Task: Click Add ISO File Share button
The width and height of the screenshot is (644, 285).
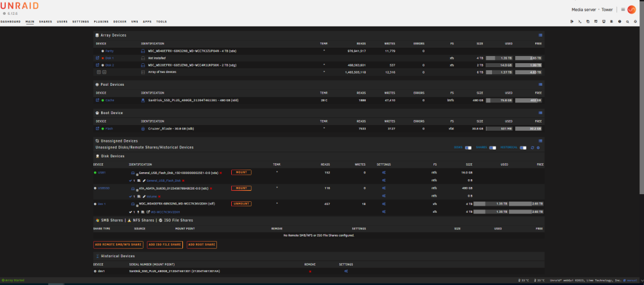Action: pos(165,244)
